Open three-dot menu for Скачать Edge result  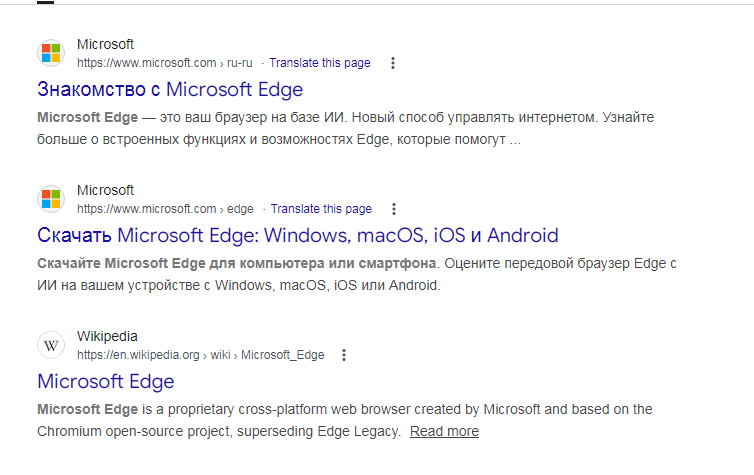point(394,209)
